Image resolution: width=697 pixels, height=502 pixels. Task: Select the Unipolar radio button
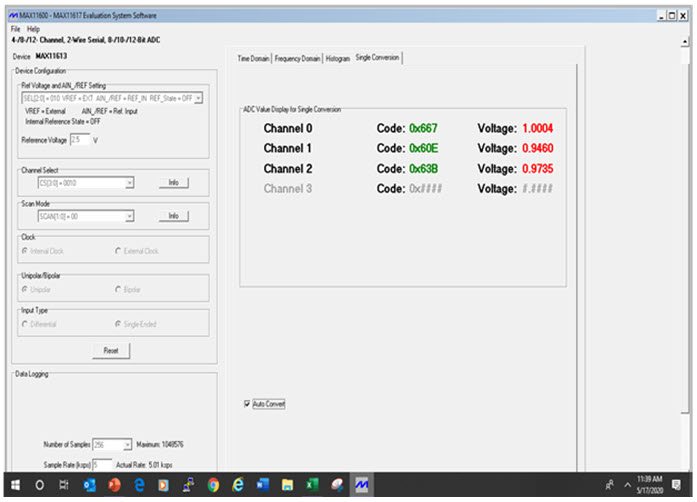coord(25,289)
